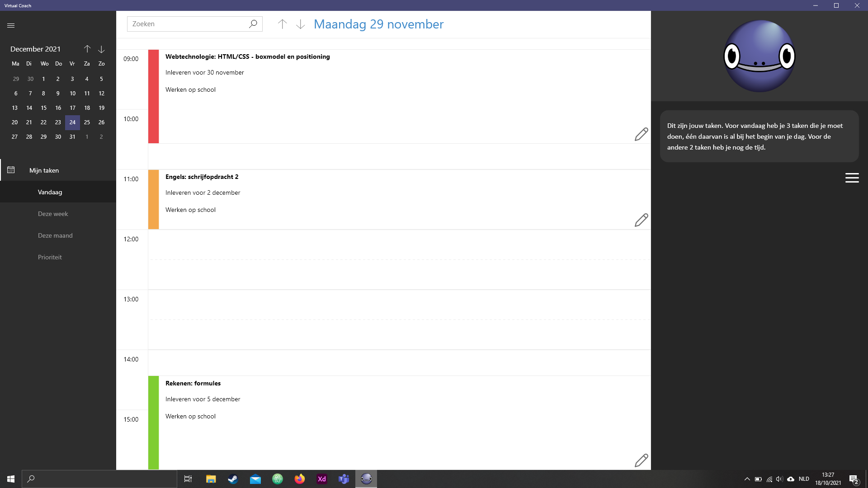The width and height of the screenshot is (868, 488).
Task: Select December 19 in the mini calendar
Action: coord(101,108)
